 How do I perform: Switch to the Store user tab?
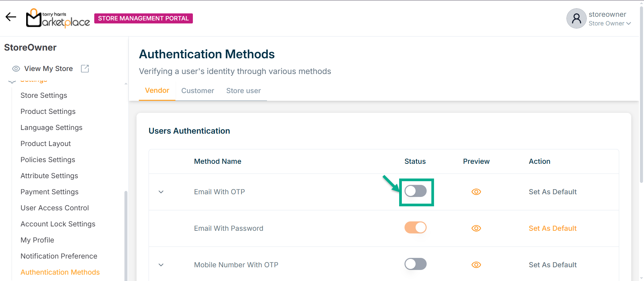243,91
